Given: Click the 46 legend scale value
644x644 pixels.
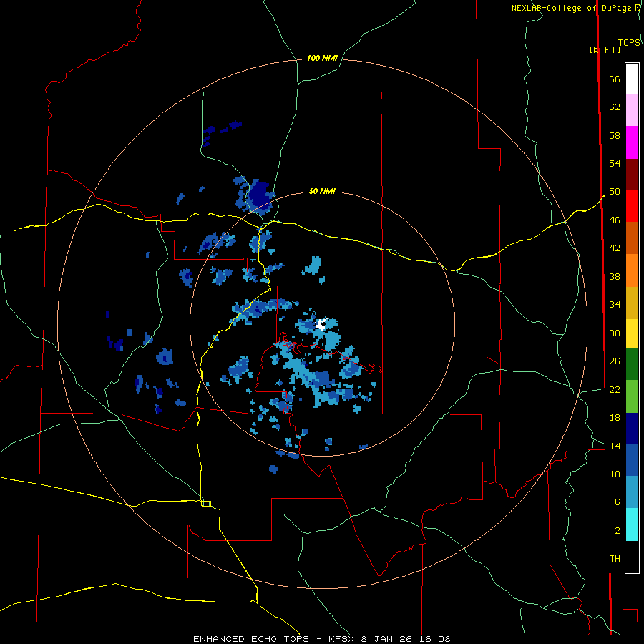Looking at the screenshot, I should pos(615,220).
